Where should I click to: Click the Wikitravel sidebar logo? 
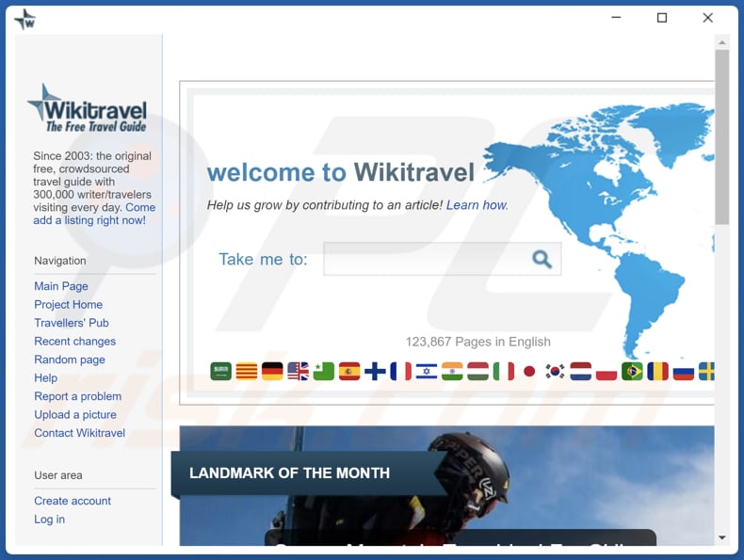point(88,108)
